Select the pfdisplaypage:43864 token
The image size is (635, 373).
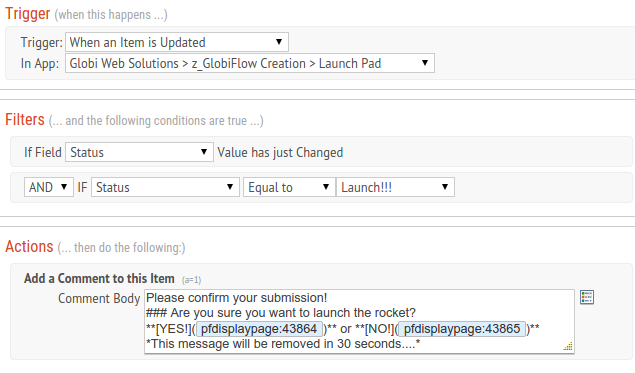[x=259, y=329]
